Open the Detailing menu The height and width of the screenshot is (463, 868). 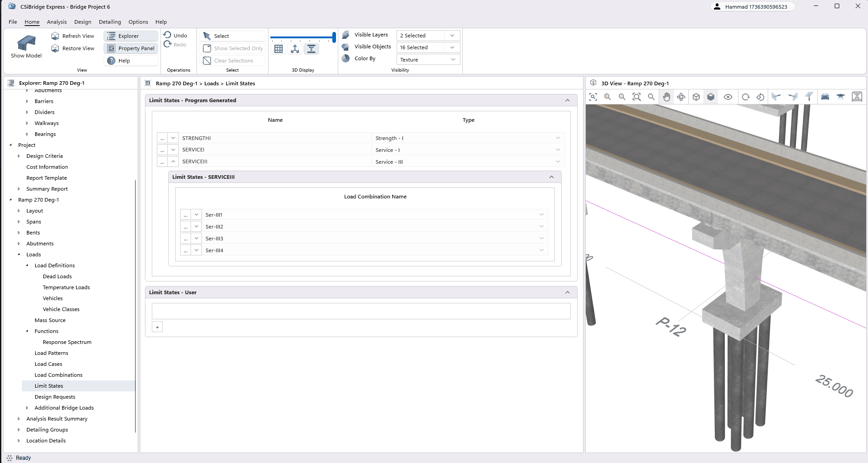110,22
